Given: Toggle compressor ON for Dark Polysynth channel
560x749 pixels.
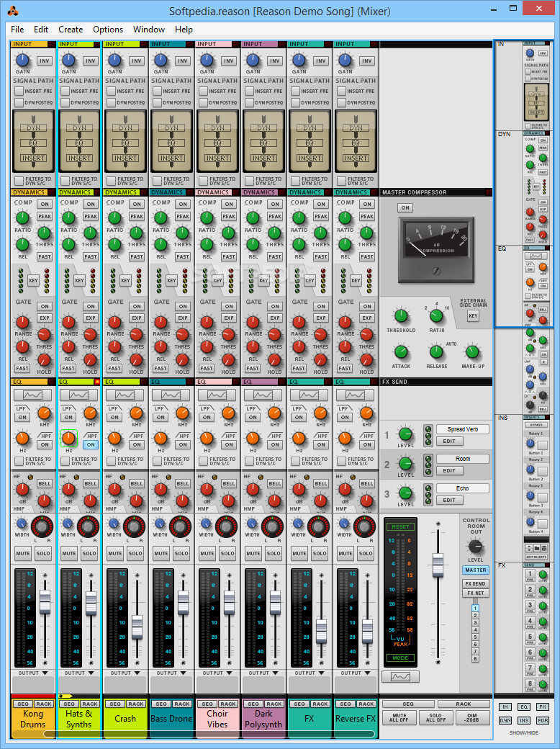Looking at the screenshot, I should click(x=275, y=204).
